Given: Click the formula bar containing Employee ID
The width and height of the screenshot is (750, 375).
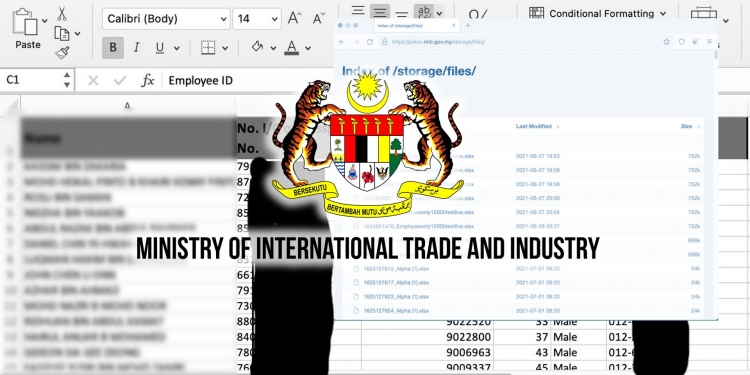Looking at the screenshot, I should pos(249,80).
